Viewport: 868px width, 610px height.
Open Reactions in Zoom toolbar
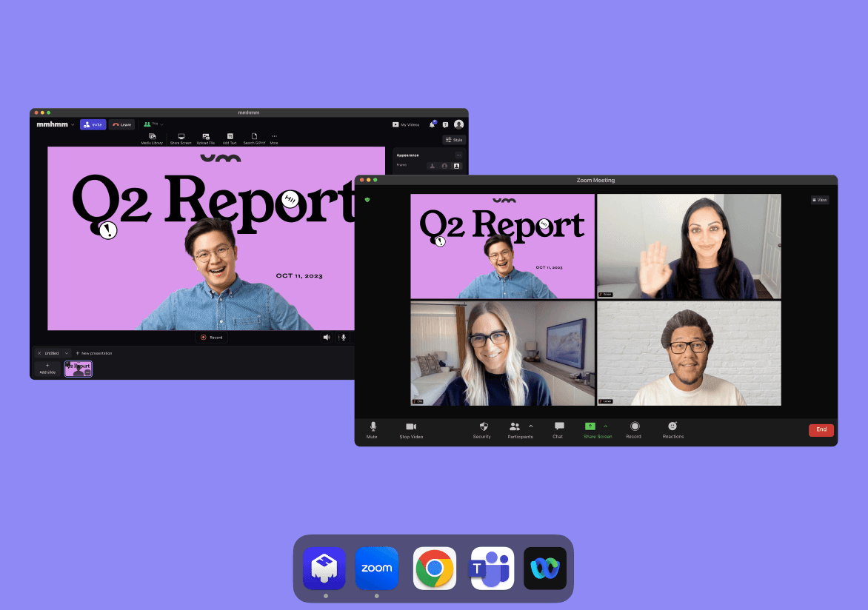click(672, 429)
